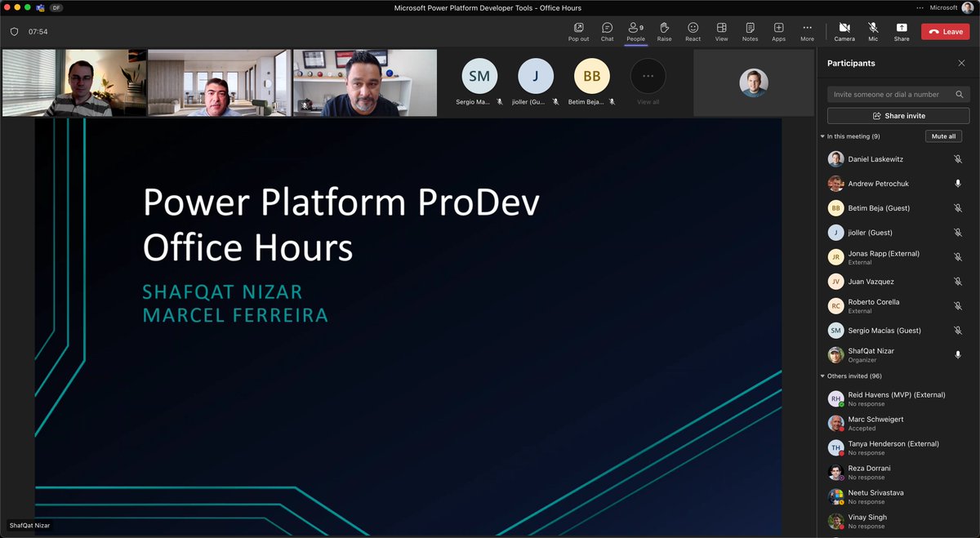Screen dimensions: 980x538
Task: Share your screen content
Action: pos(902,32)
